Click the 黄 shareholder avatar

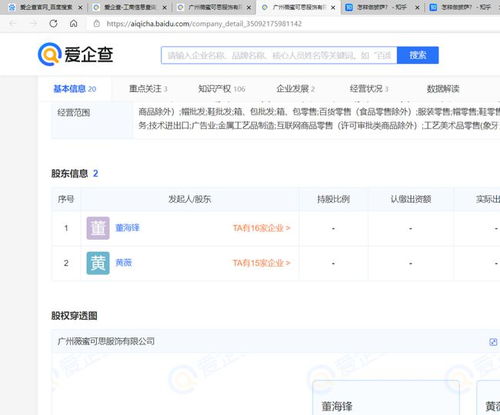(x=98, y=263)
